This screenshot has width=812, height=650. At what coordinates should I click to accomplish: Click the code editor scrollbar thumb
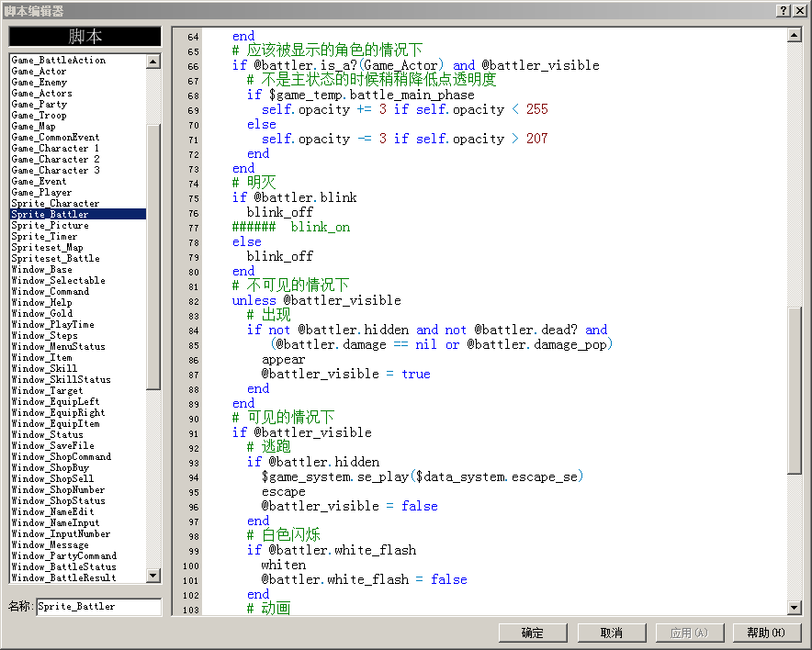[795, 390]
